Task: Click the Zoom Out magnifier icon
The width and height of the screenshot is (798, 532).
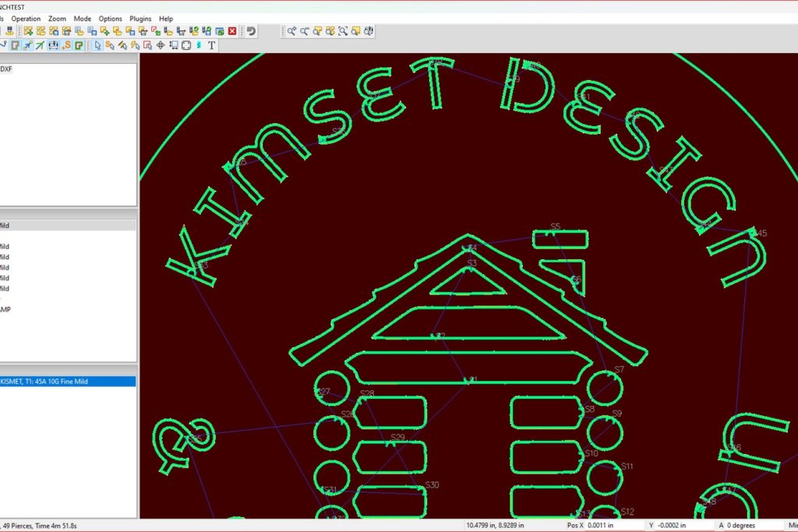Action: click(305, 31)
